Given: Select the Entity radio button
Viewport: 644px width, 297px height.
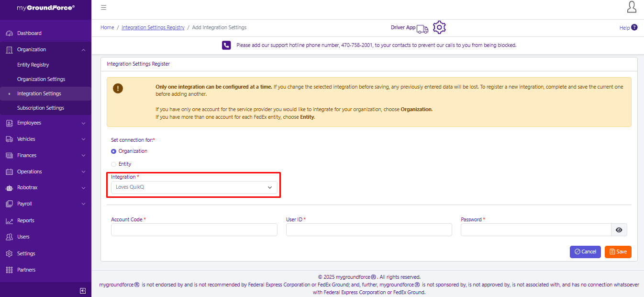Looking at the screenshot, I should coord(113,164).
